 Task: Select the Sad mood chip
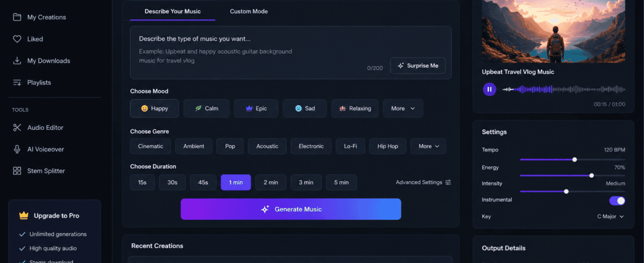point(305,108)
